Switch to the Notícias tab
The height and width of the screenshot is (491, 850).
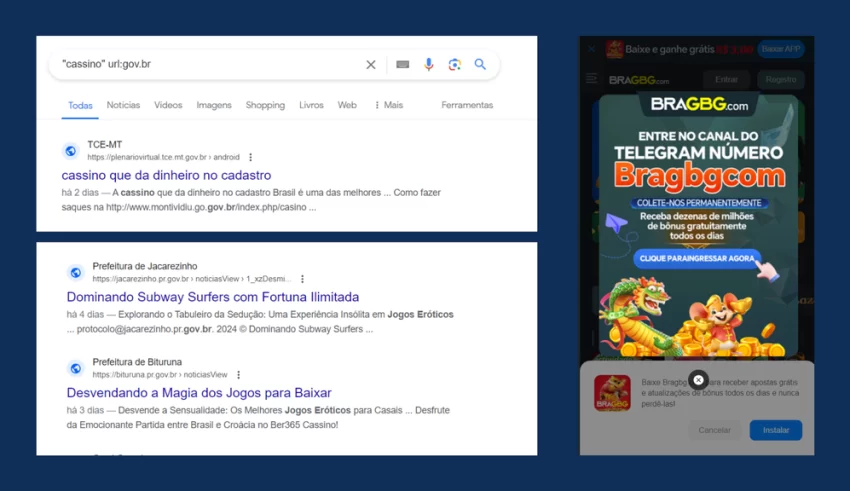click(x=123, y=105)
